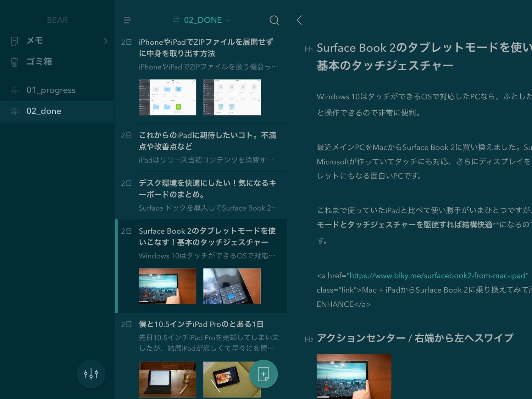Tap the search magnifier icon
The width and height of the screenshot is (532, 399).
pyautogui.click(x=274, y=20)
